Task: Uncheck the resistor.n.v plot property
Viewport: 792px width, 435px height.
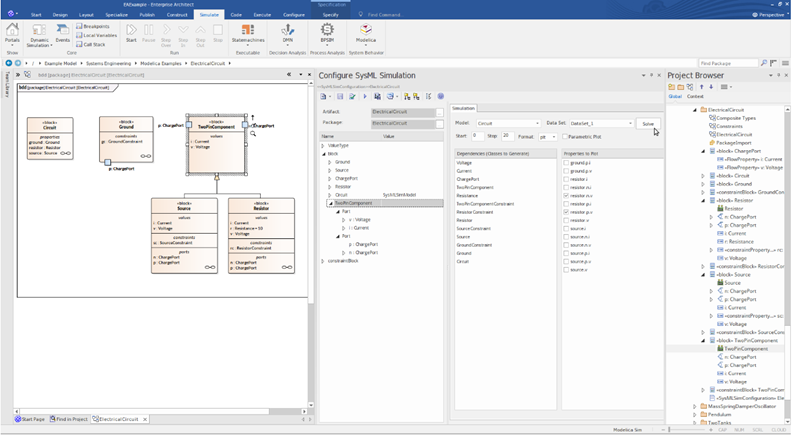Action: click(x=566, y=196)
